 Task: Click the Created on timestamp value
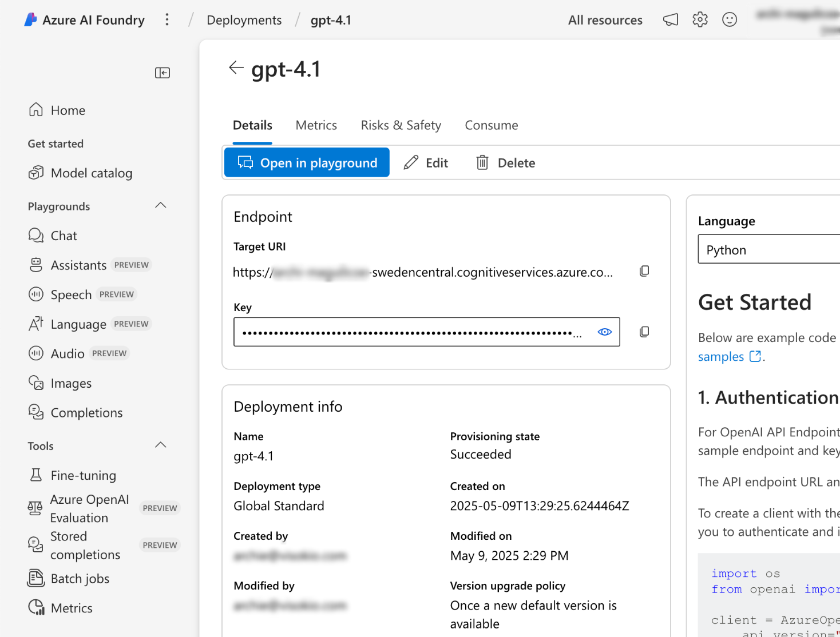tap(540, 505)
